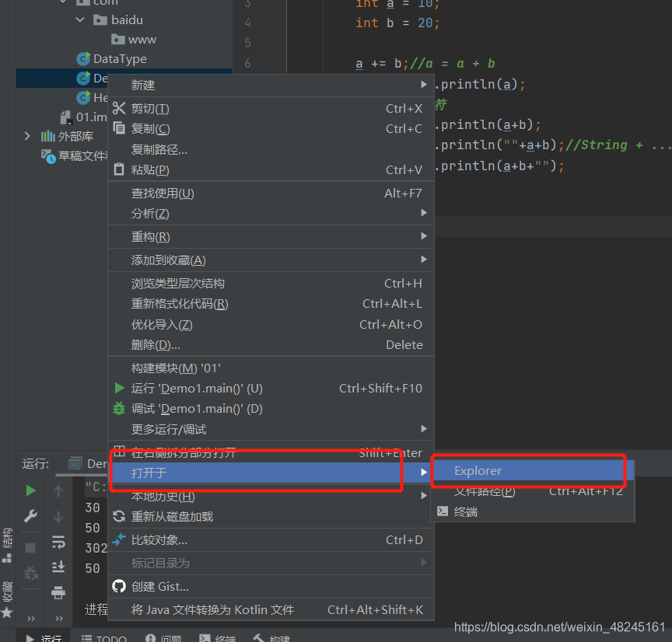The height and width of the screenshot is (642, 672).
Task: Click the External Libraries icon
Action: click(x=48, y=136)
